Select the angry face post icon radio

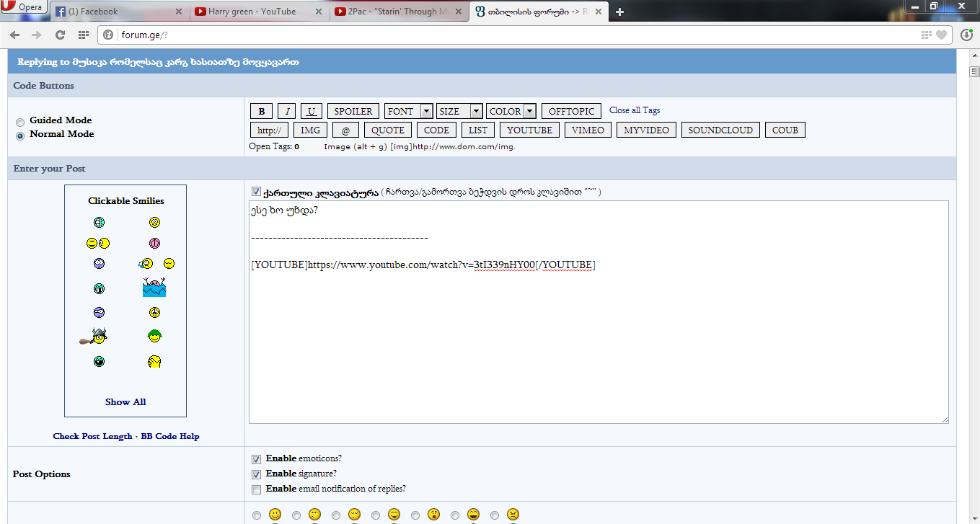coord(495,515)
